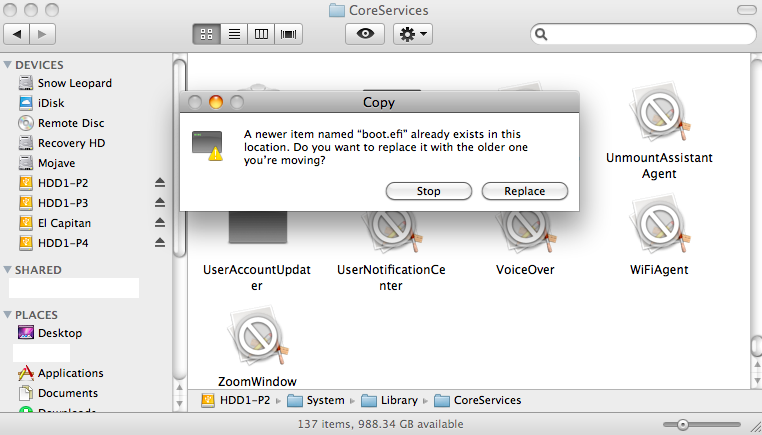762x435 pixels.
Task: Select the HDD1-P3 volume in sidebar
Action: pyautogui.click(x=53, y=203)
